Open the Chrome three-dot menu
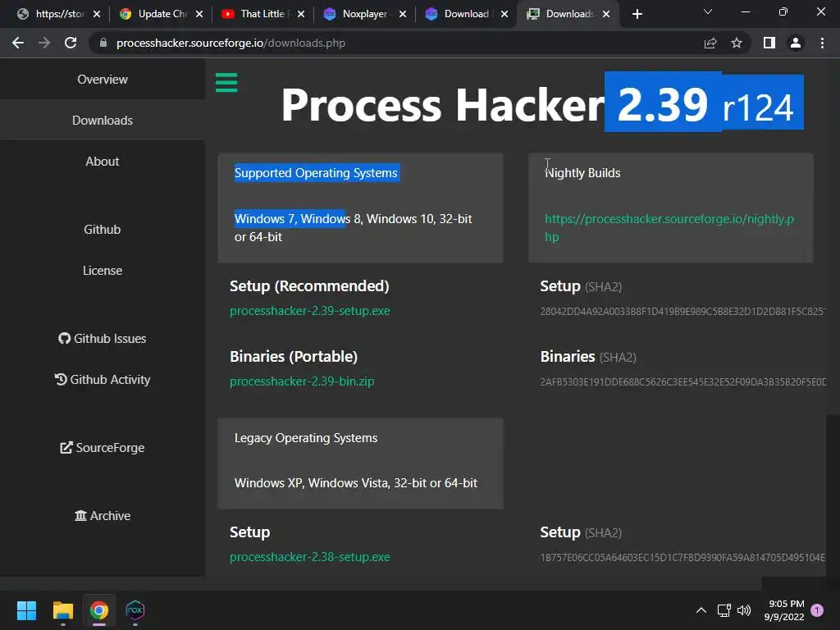Image resolution: width=840 pixels, height=630 pixels. [822, 43]
